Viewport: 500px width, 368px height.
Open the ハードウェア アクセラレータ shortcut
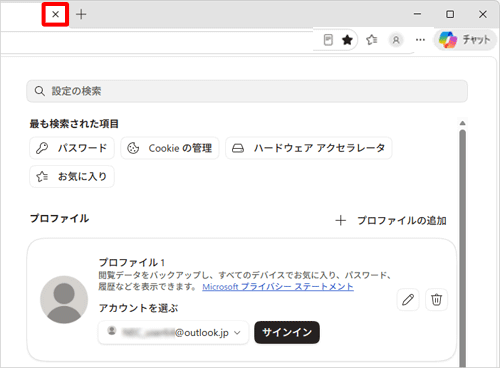click(x=309, y=148)
